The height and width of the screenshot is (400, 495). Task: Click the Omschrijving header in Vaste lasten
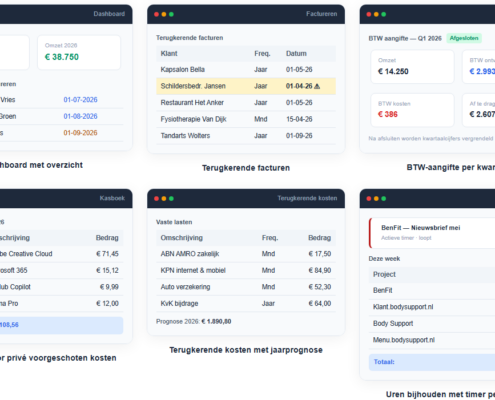click(x=182, y=238)
